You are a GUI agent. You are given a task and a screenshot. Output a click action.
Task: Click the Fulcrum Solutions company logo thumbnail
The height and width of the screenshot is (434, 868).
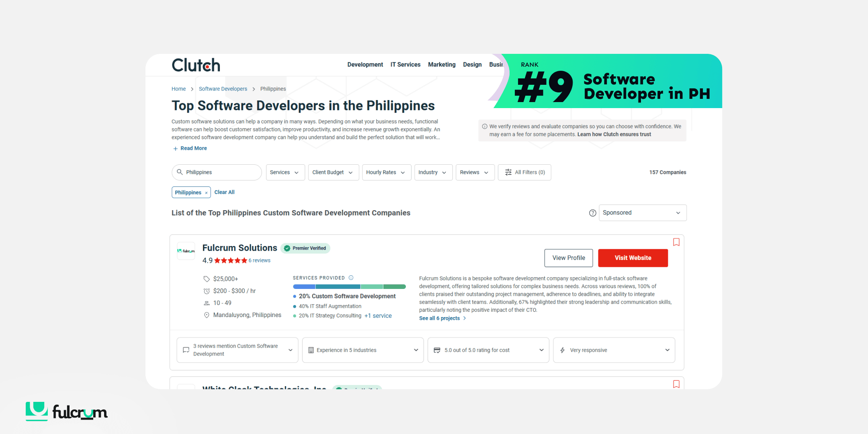coord(186,251)
